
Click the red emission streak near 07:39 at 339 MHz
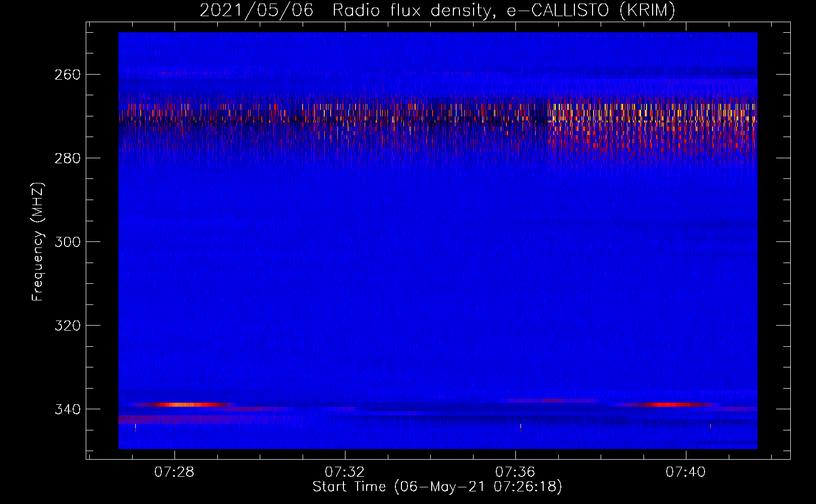click(x=666, y=405)
